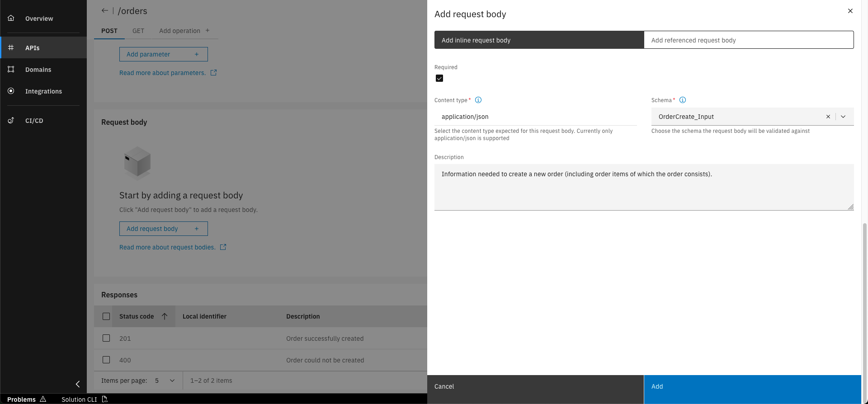Open the Problems status bar entry

[x=27, y=399]
